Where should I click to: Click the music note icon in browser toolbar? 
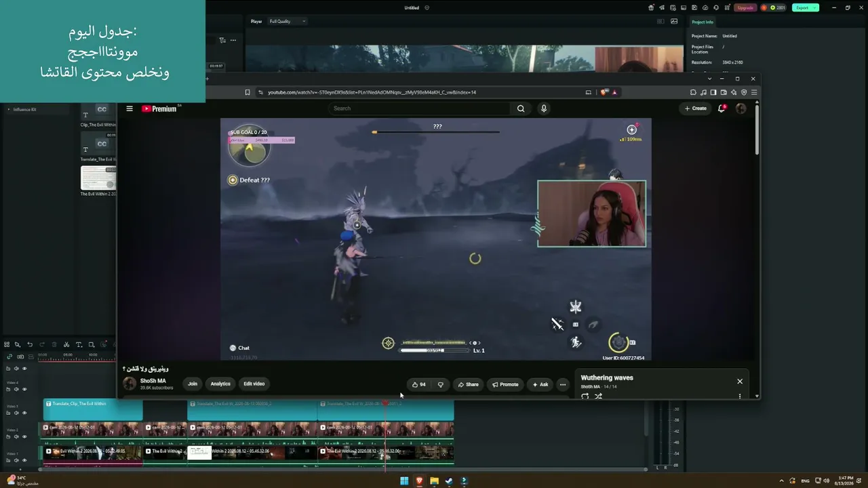703,92
